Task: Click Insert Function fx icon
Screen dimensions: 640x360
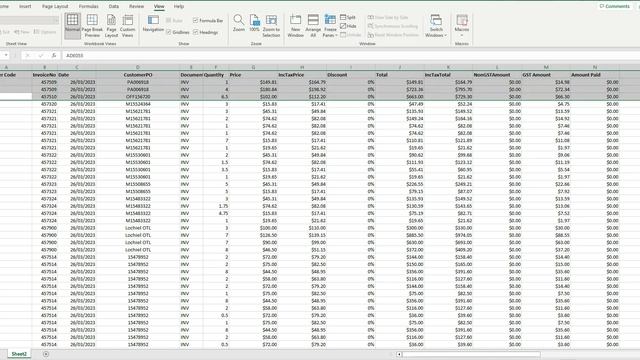Action: coord(53,55)
